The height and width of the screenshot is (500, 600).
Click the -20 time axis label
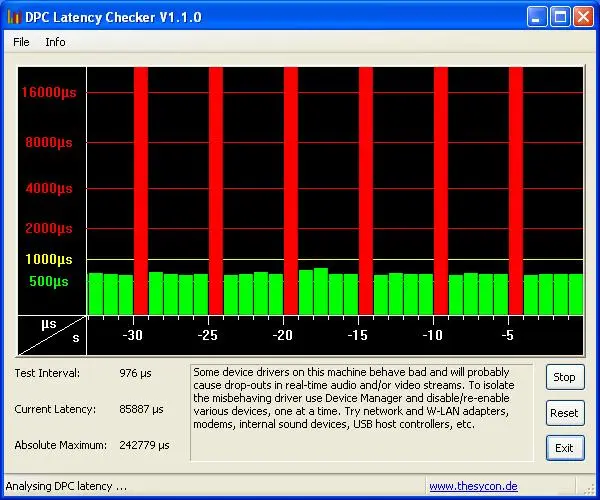[283, 335]
